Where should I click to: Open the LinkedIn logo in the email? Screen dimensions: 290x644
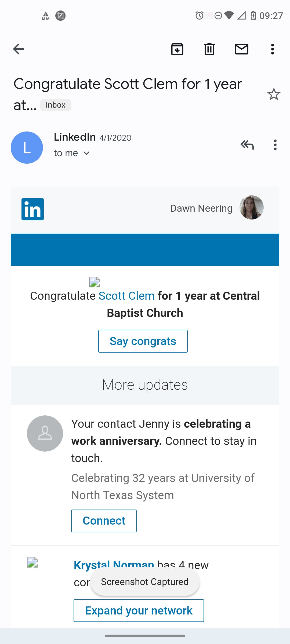[x=32, y=209]
